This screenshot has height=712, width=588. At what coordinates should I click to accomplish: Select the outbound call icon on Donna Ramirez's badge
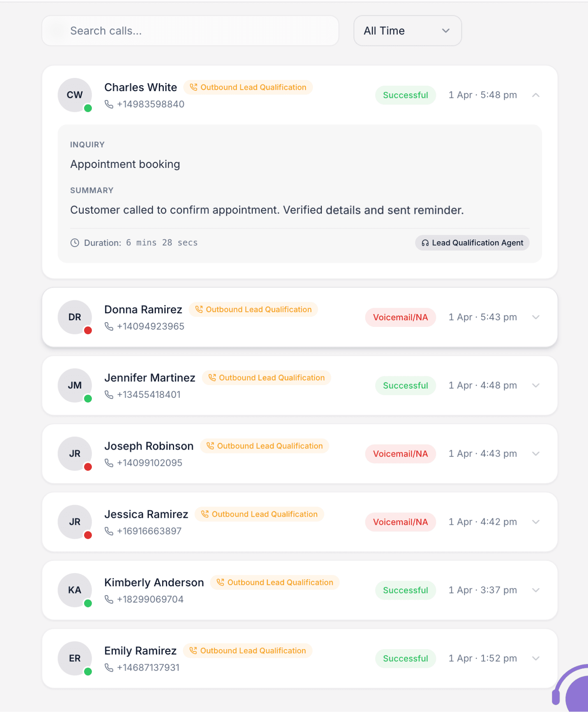point(199,309)
